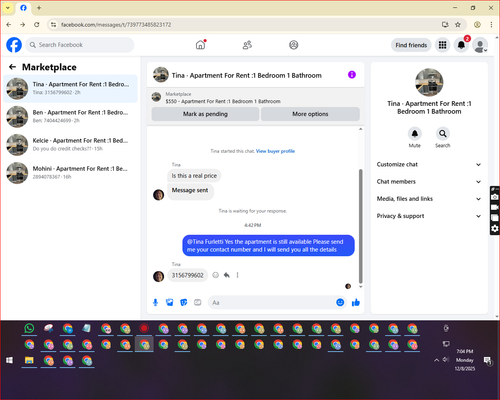Viewport: 500px width, 400px height.
Task: Expand Privacy & support section
Action: click(429, 216)
